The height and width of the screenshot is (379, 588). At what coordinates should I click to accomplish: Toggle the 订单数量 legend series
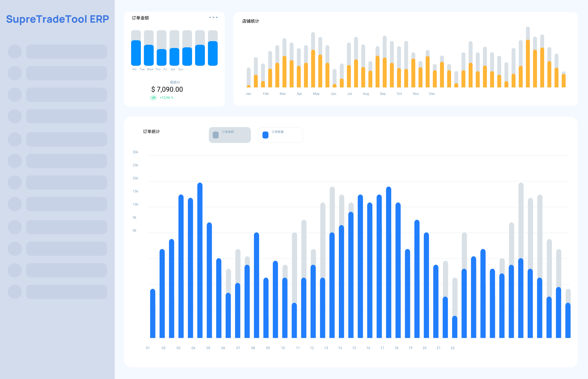pos(281,135)
